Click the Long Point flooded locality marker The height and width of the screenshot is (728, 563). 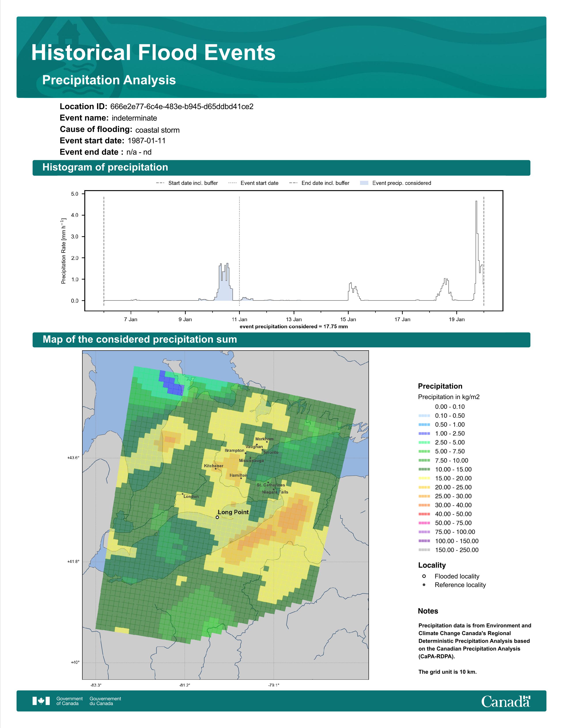[217, 517]
